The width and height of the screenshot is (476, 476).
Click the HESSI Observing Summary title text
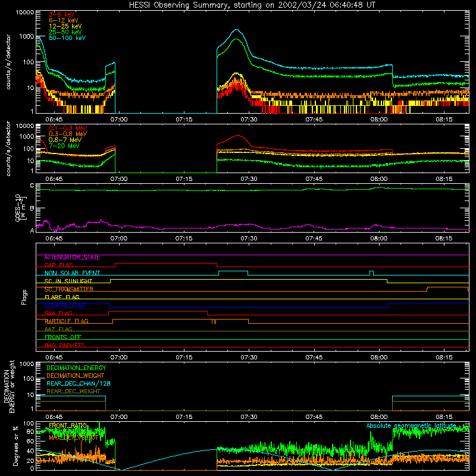click(x=252, y=5)
